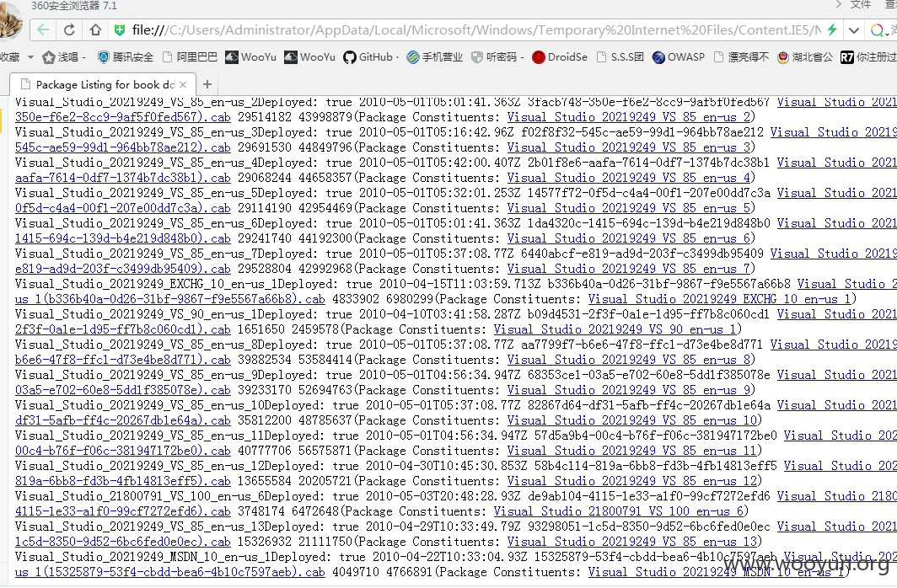Viewport: 897px width, 588px height.
Task: Expand the 收藏 favorites dropdown arrow
Action: pos(30,57)
